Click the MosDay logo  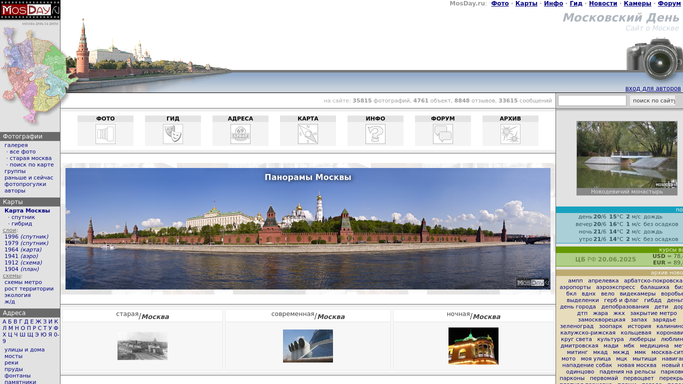(30, 10)
